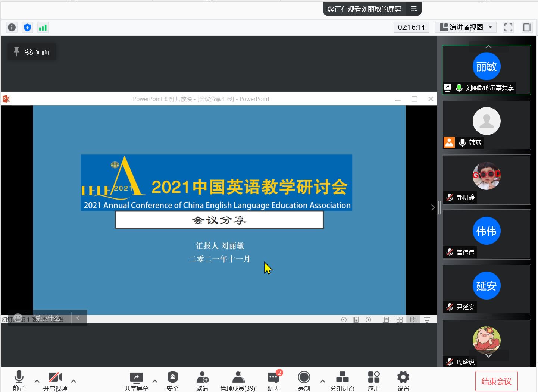Click the pin icon to lock screen

point(16,51)
